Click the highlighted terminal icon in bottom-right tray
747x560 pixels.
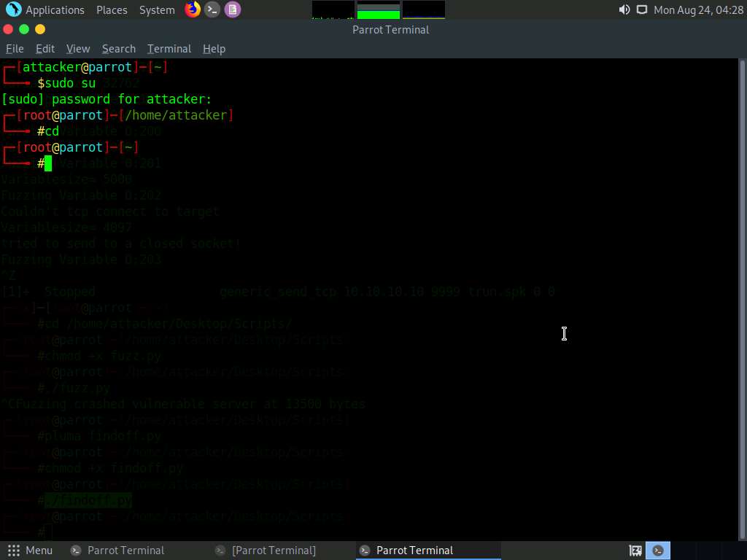coord(658,551)
